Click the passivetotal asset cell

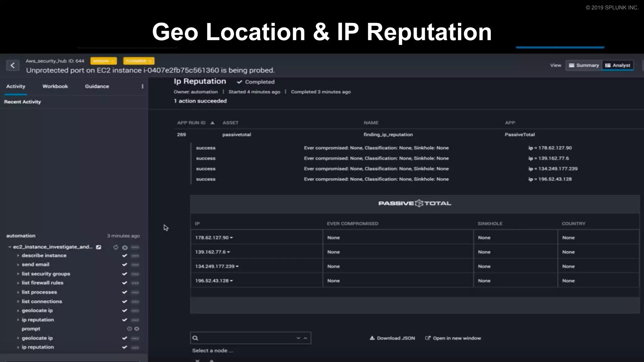(236, 134)
